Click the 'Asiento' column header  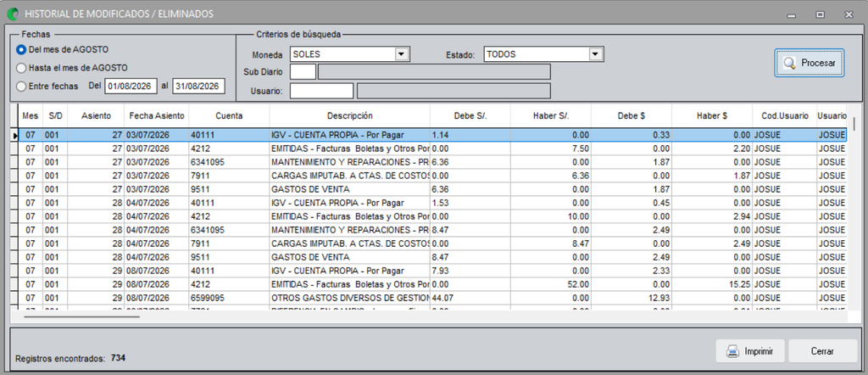(96, 115)
